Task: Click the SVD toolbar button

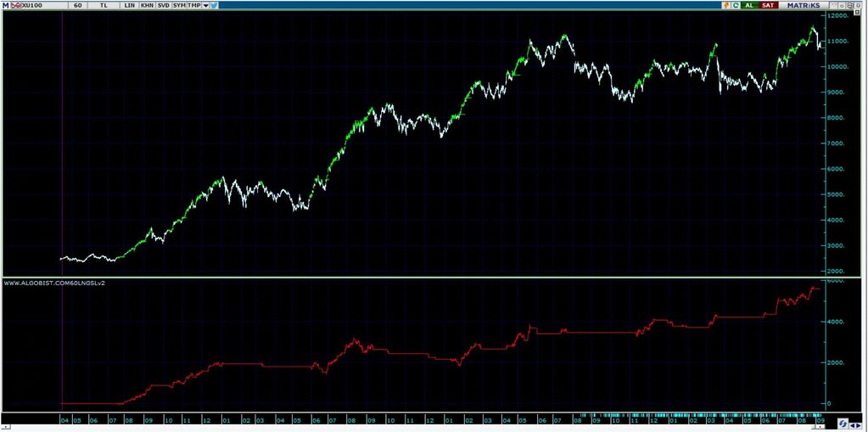Action: click(163, 6)
